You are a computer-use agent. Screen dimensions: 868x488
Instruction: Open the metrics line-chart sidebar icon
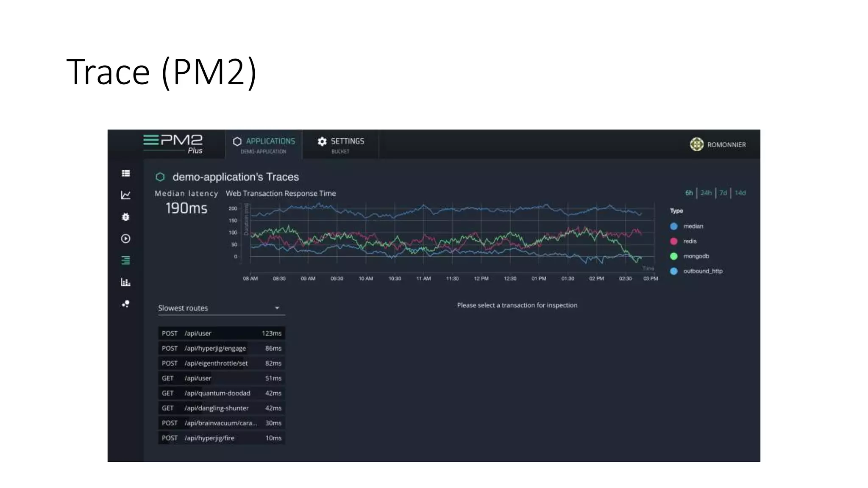(125, 195)
